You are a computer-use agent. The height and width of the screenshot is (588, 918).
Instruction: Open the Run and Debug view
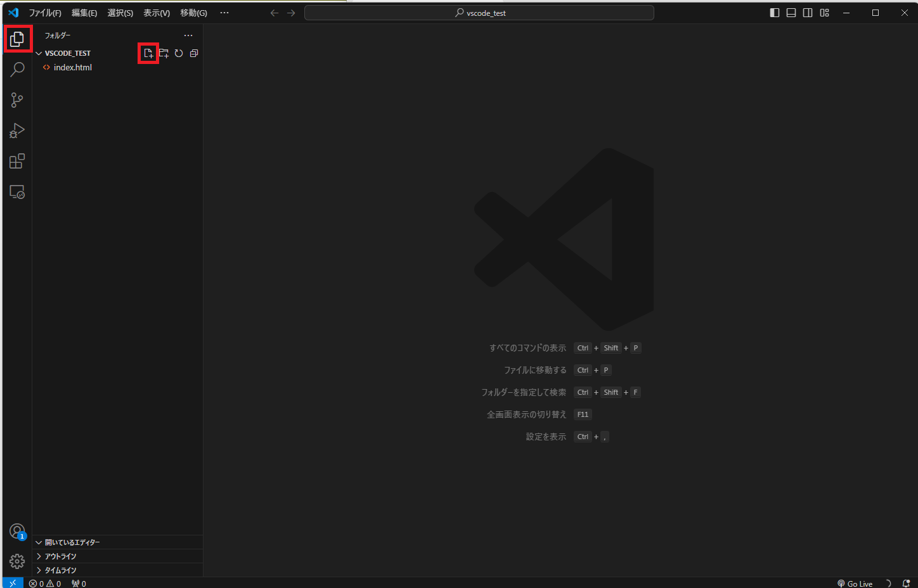click(x=17, y=131)
